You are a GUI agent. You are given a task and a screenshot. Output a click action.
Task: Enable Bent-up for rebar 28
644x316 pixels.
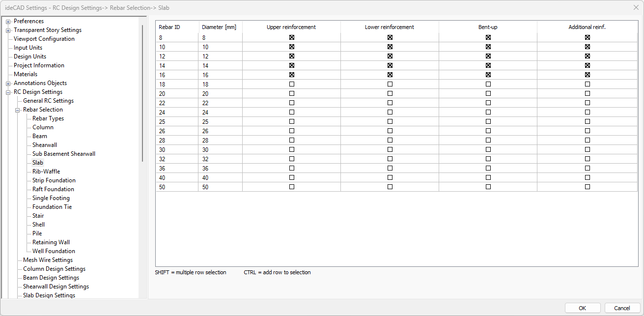(488, 140)
